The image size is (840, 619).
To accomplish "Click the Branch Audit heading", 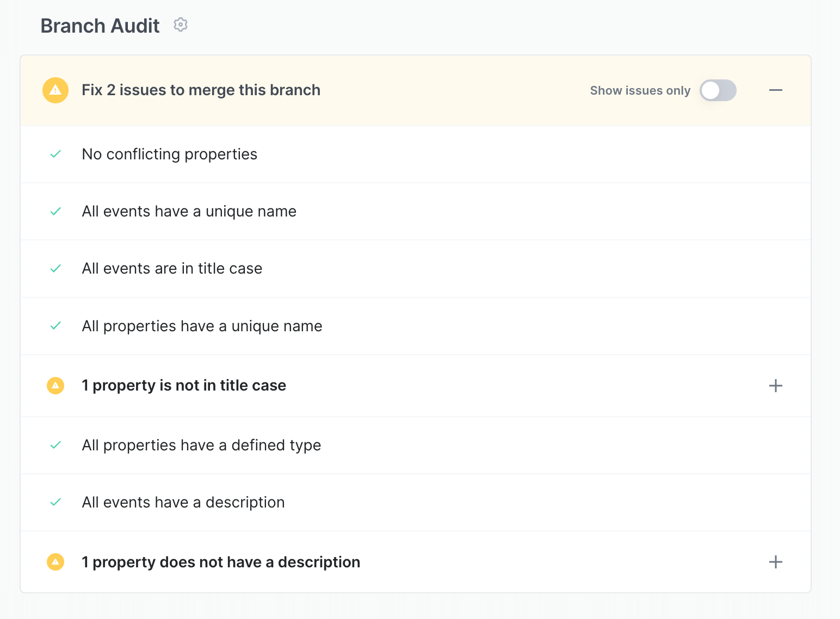I will click(x=100, y=25).
